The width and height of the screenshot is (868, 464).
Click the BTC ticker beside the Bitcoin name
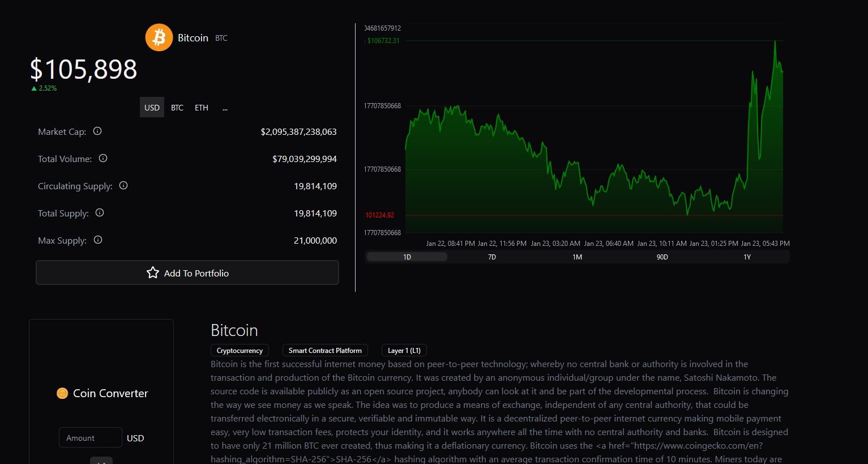pyautogui.click(x=221, y=38)
